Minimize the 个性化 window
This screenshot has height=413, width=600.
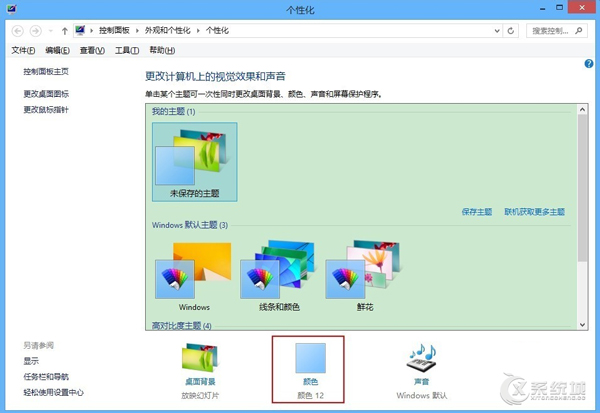[542, 8]
